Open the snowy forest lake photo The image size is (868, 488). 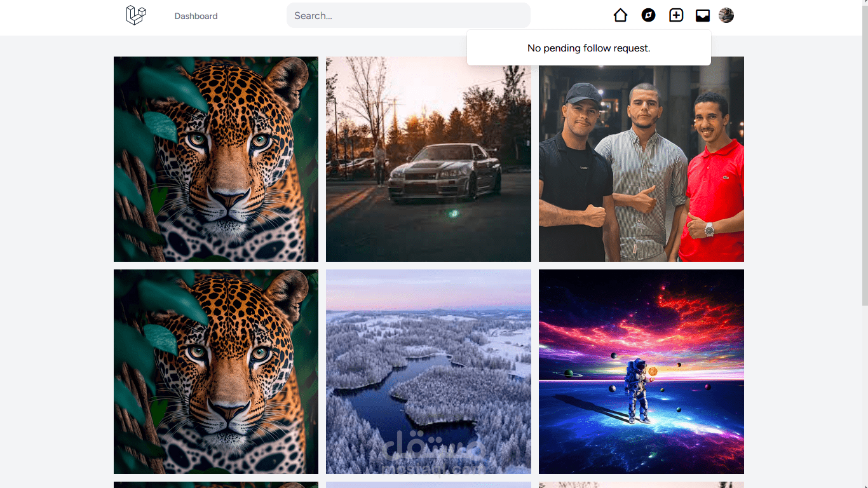428,372
